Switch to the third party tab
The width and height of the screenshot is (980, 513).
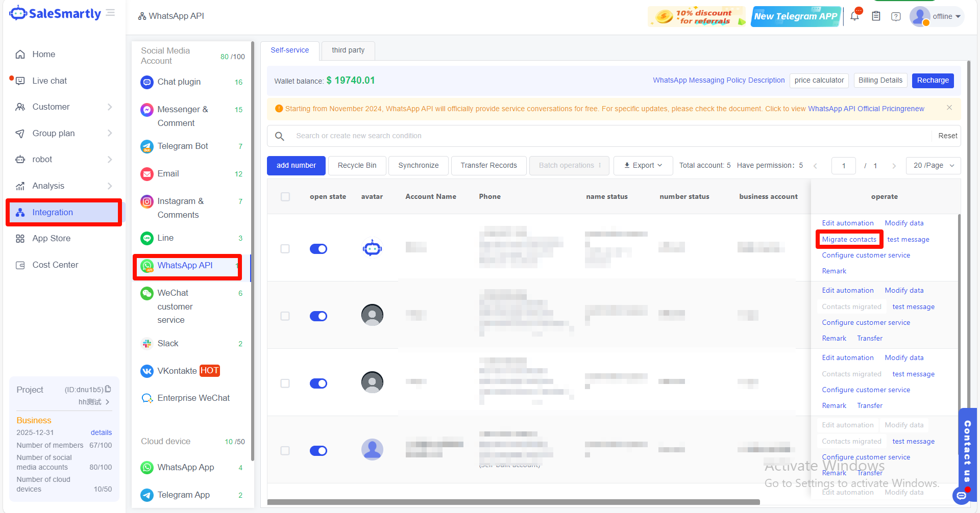348,50
